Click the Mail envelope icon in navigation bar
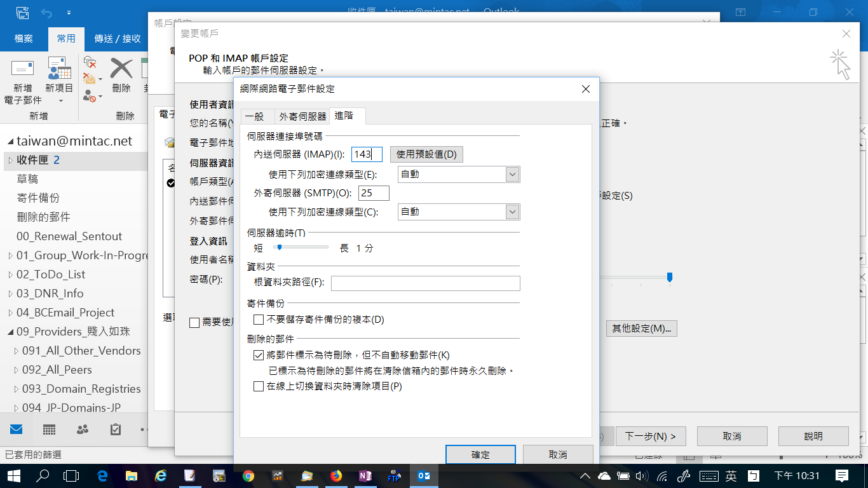This screenshot has width=868, height=488. (x=16, y=430)
